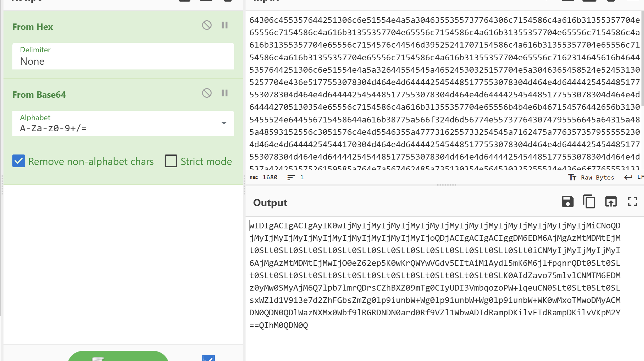Click the From Base64 operation title

click(x=39, y=95)
